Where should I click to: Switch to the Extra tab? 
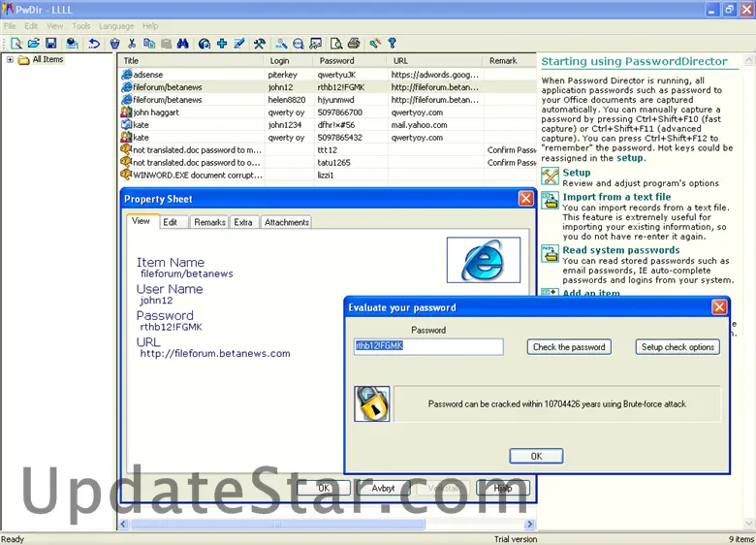[243, 222]
